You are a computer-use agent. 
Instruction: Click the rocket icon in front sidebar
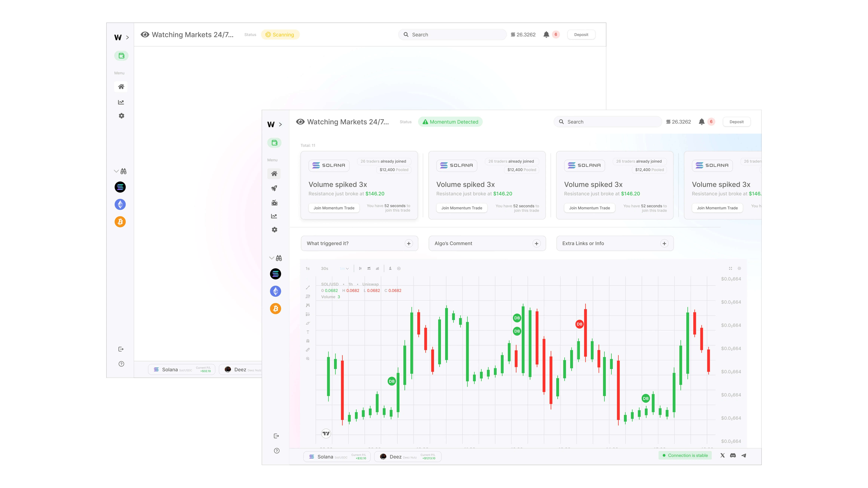tap(274, 188)
